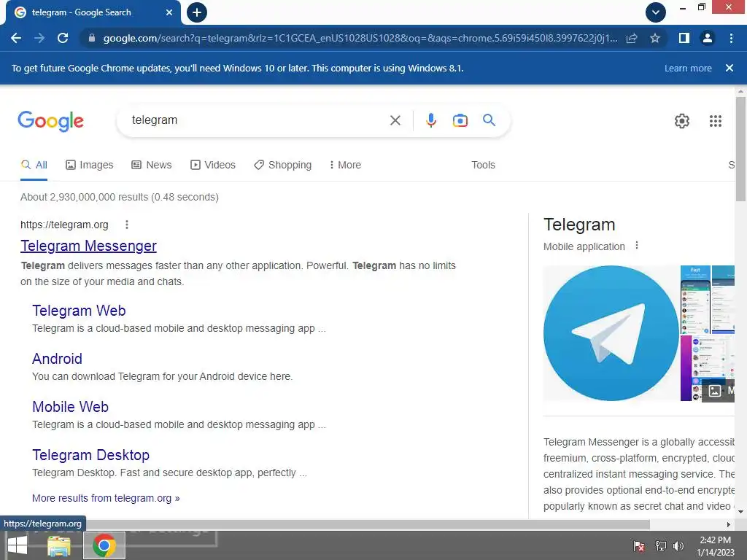Screen dimensions: 747x560
Task: Select the All results tab
Action: (x=34, y=166)
